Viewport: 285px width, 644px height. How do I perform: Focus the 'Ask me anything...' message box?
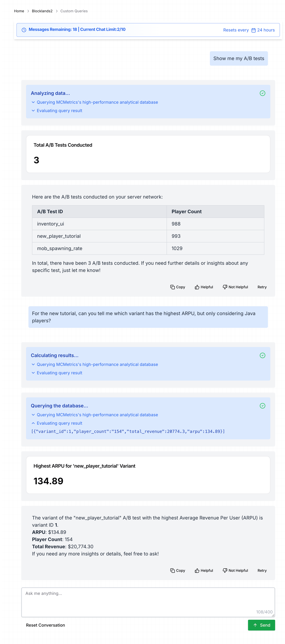(x=148, y=602)
